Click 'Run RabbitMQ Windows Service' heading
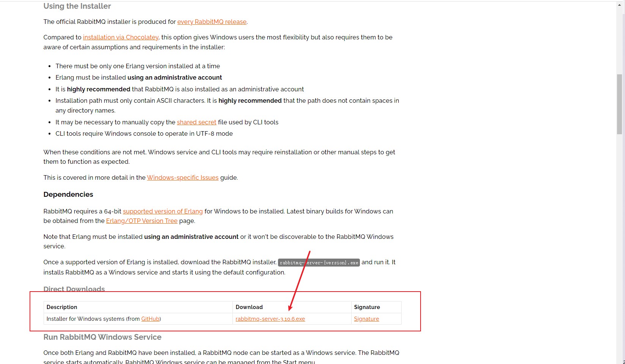The width and height of the screenshot is (625, 364). (x=102, y=337)
